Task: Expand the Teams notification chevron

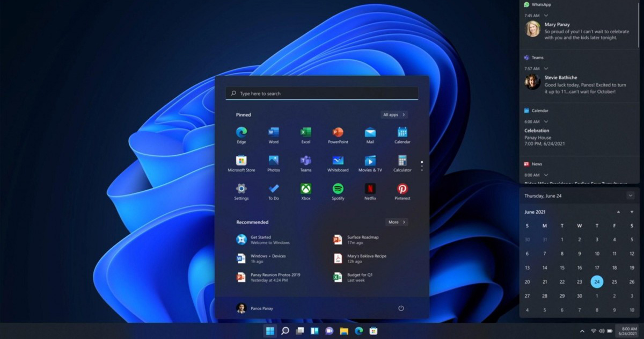Action: pyautogui.click(x=546, y=69)
